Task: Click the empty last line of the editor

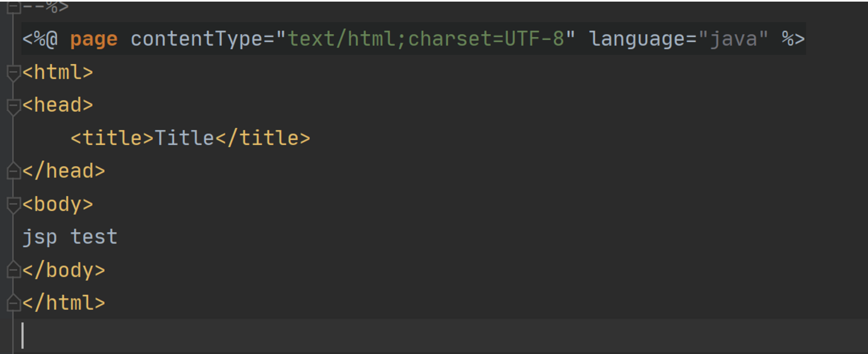Action: click(x=320, y=336)
